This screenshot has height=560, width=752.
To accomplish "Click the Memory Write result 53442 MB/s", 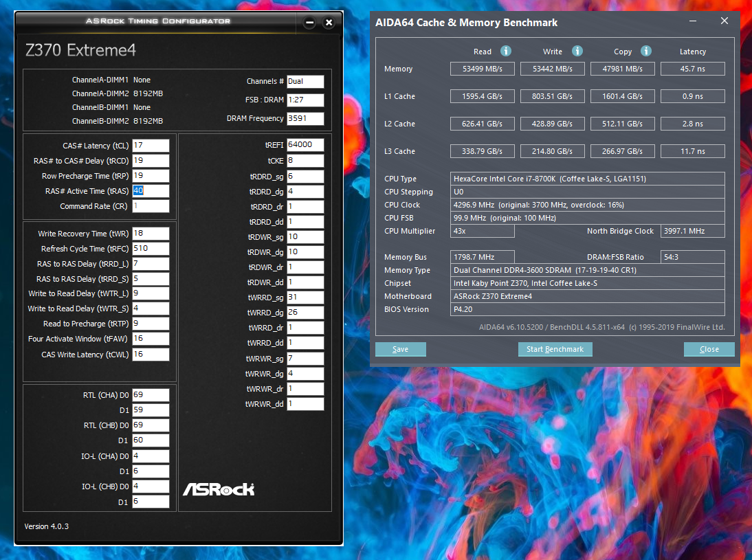I will click(553, 69).
